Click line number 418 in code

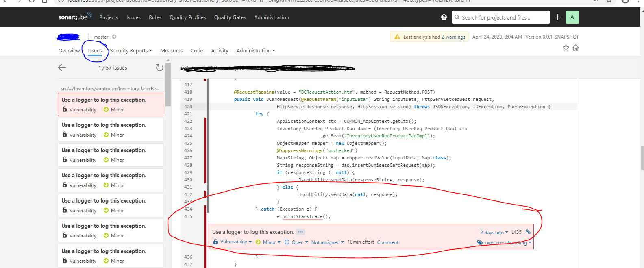[x=188, y=92]
